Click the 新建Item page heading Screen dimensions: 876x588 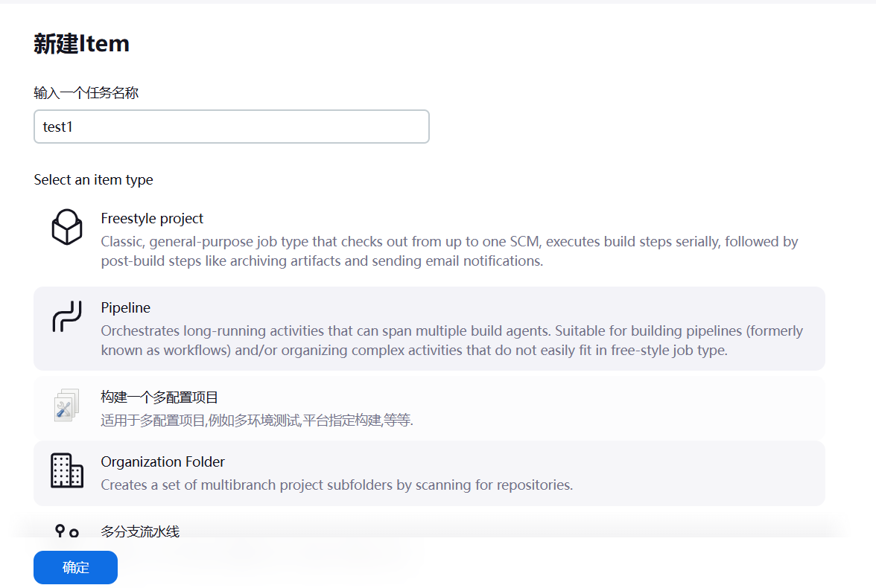pyautogui.click(x=82, y=44)
